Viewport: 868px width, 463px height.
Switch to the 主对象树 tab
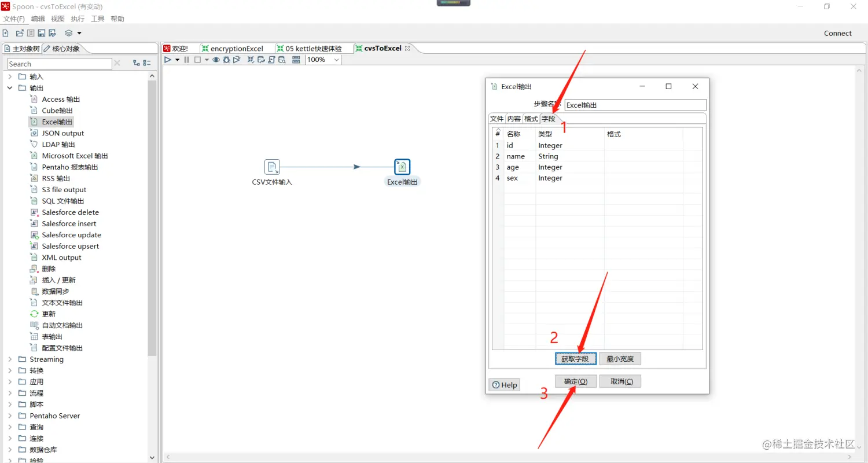22,49
